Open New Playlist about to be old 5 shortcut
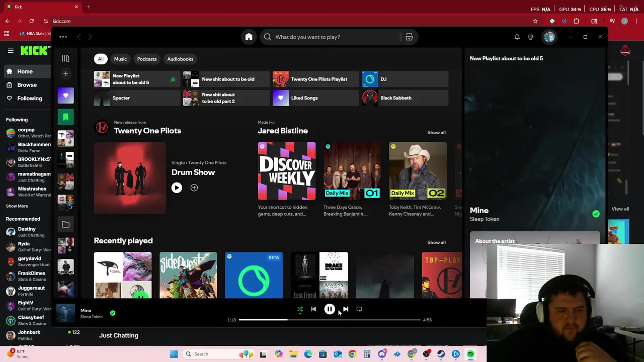644x362 pixels. click(136, 79)
